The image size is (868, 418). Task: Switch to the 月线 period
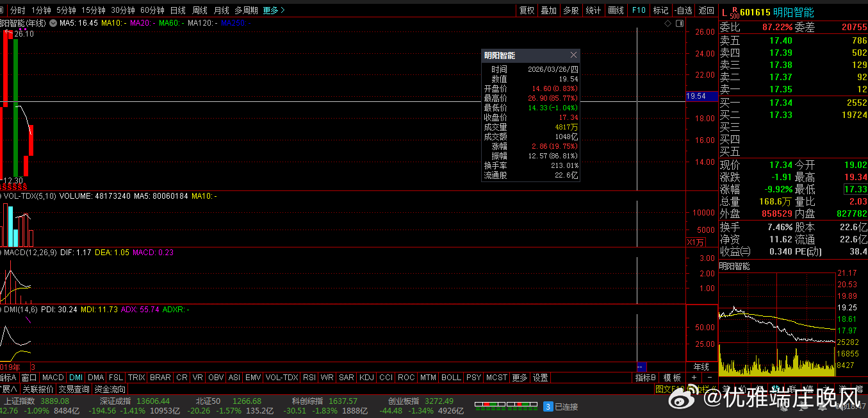222,10
